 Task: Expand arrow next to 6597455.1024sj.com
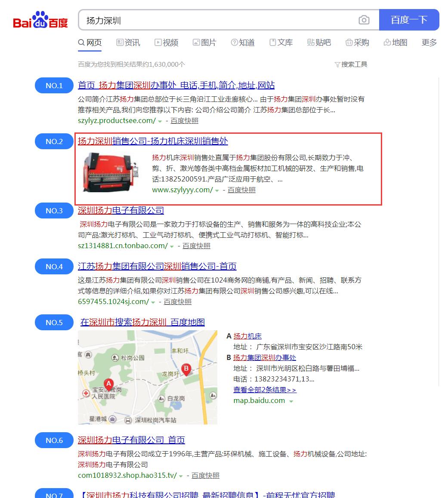pos(153,302)
